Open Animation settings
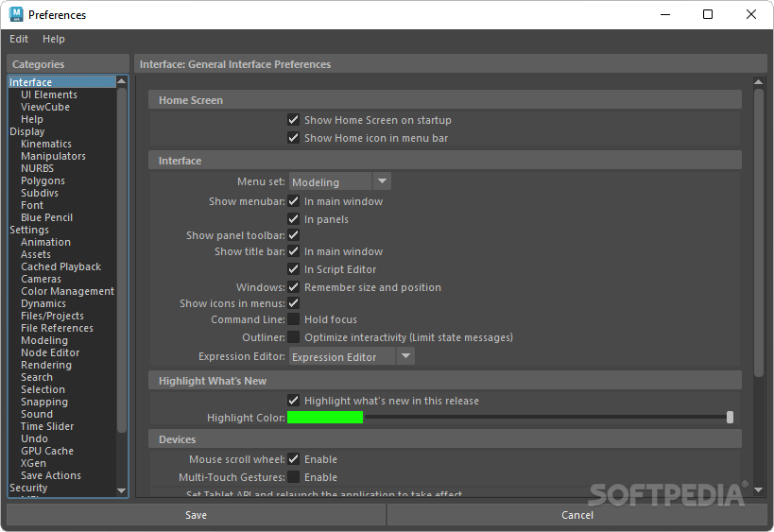 click(x=45, y=242)
